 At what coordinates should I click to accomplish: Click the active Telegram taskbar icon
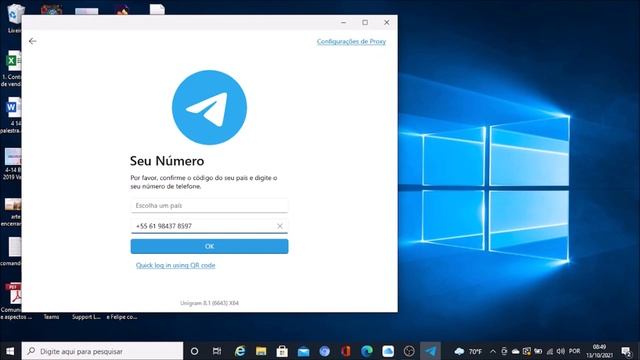pyautogui.click(x=430, y=351)
